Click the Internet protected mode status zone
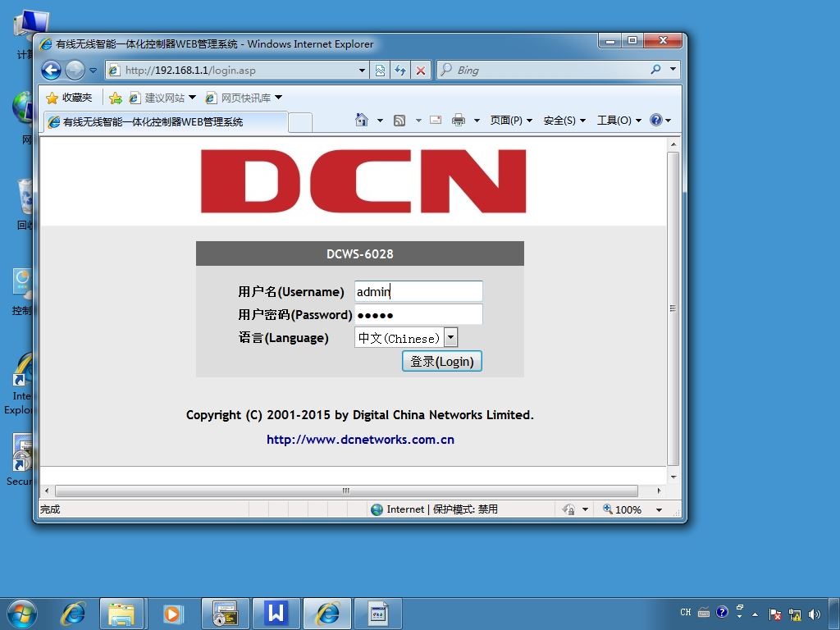The image size is (840, 630). tap(434, 509)
